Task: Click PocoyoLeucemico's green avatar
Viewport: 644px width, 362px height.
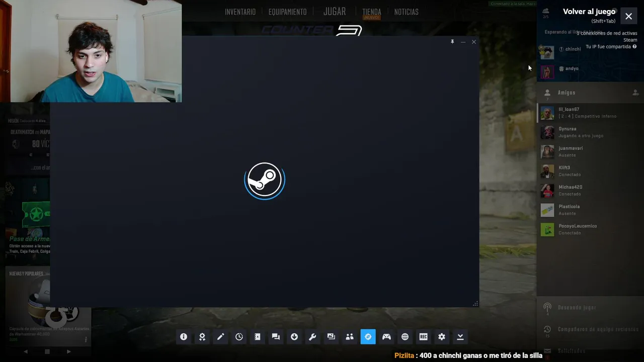Action: point(547,230)
